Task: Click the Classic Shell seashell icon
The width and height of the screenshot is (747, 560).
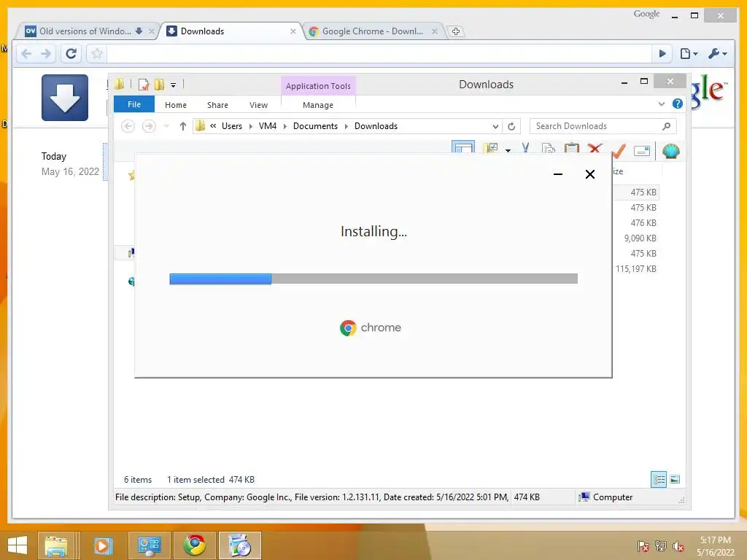Action: coord(670,151)
